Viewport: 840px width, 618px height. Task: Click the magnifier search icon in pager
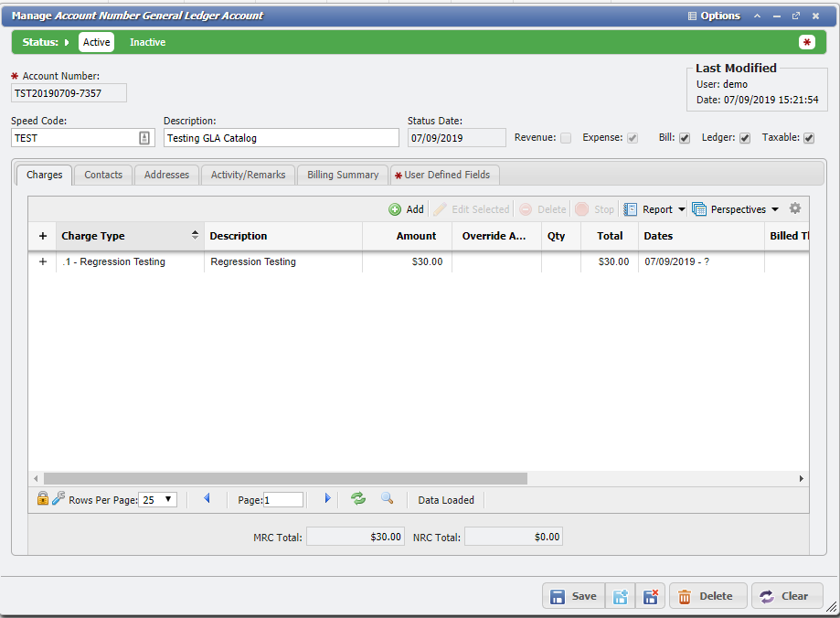click(x=388, y=499)
